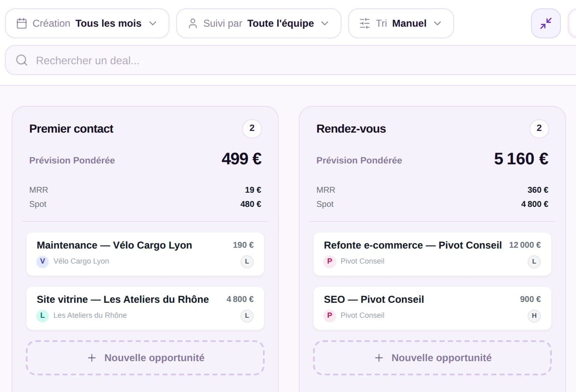Image resolution: width=576 pixels, height=392 pixels.
Task: Click owner badge L on Site vitrine card
Action: (x=247, y=316)
